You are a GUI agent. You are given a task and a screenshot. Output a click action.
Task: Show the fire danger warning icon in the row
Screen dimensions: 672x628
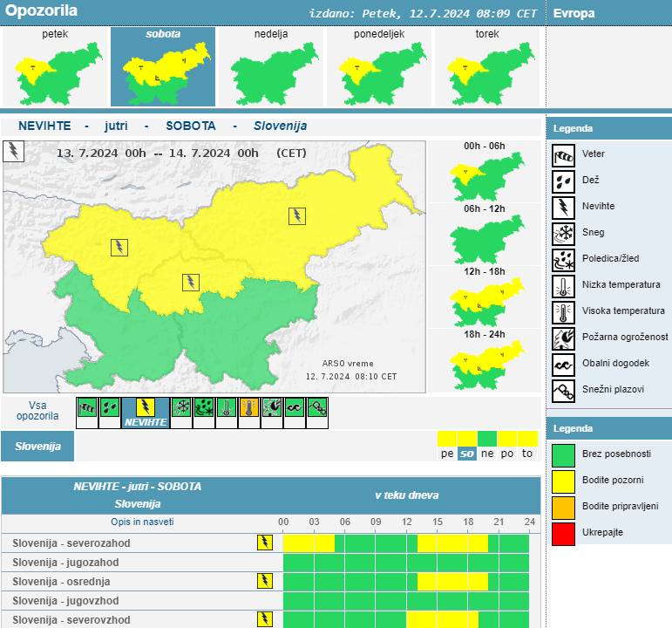tap(272, 408)
